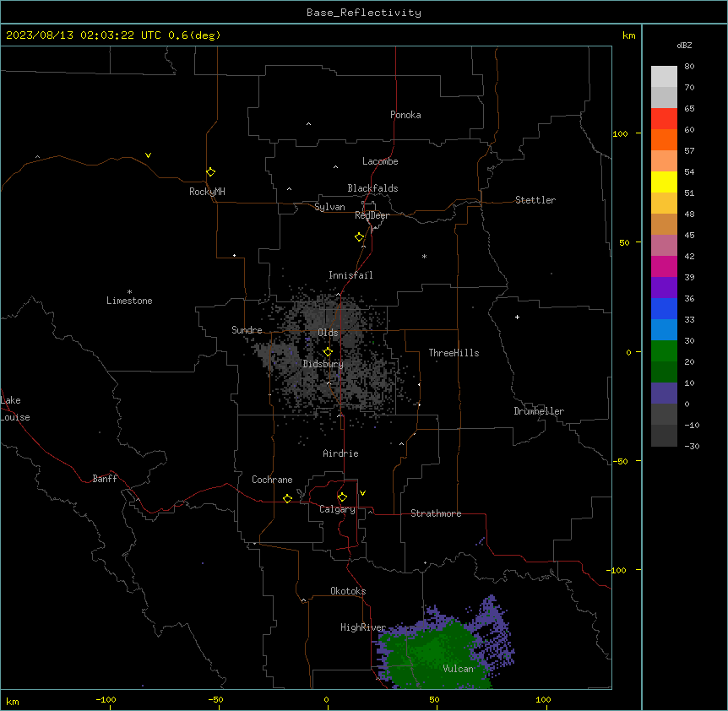Image resolution: width=728 pixels, height=711 pixels.
Task: Click the Cochrane label
Action: [x=272, y=480]
